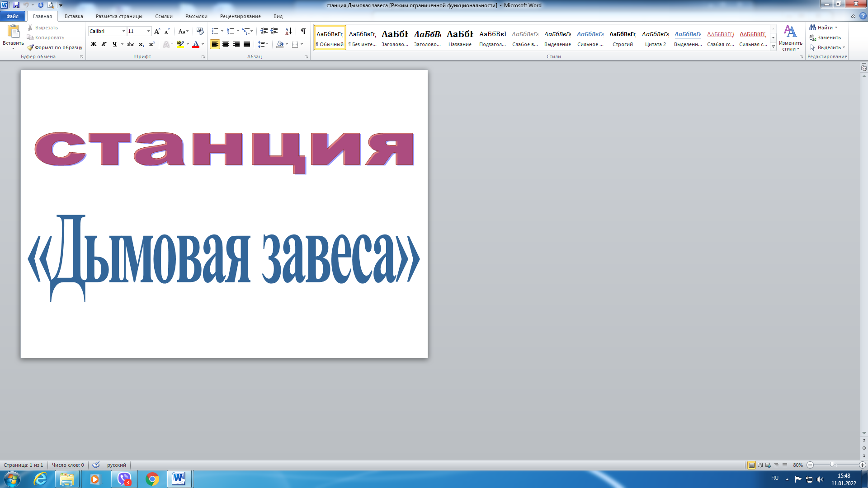
Task: Click the Word Help question mark icon
Action: pyautogui.click(x=863, y=16)
